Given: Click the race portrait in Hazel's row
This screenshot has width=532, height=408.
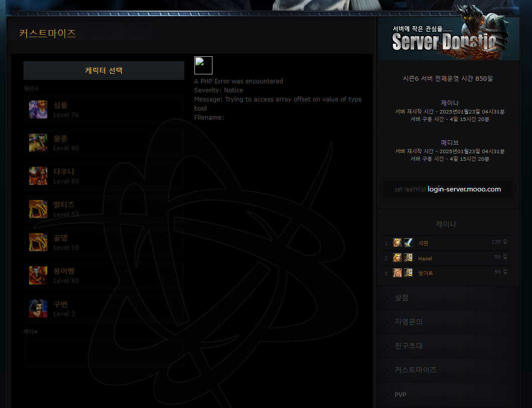Looking at the screenshot, I should click(x=397, y=258).
